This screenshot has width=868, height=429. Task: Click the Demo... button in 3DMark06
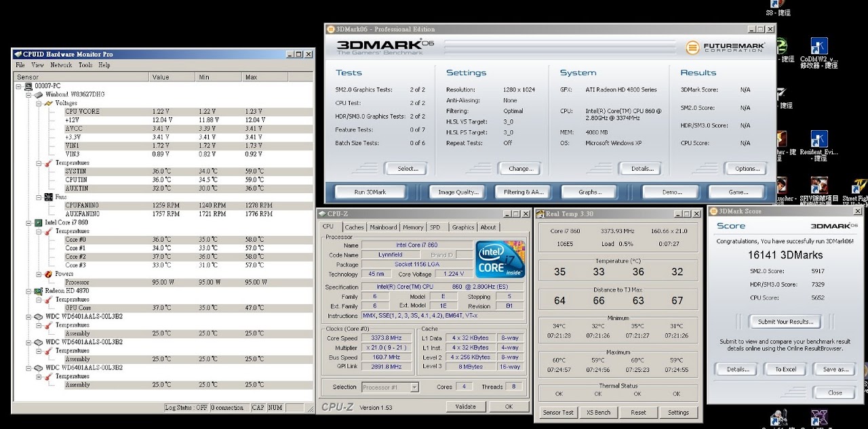671,192
